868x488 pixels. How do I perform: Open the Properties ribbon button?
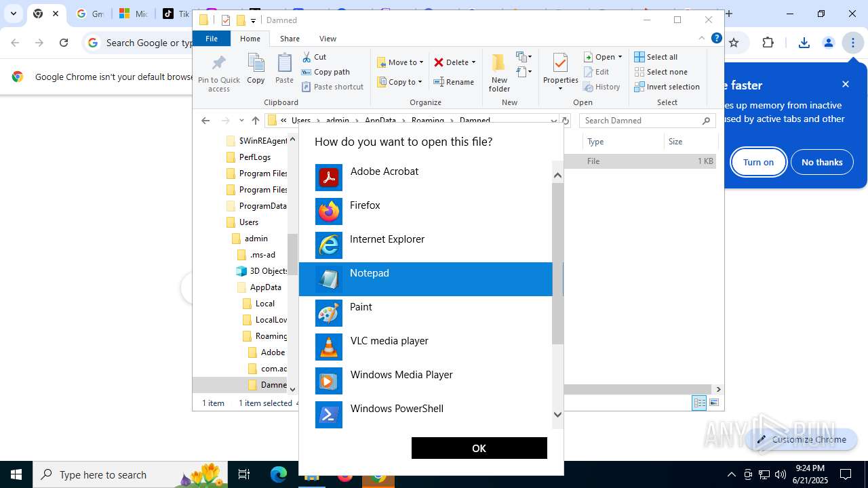coord(560,72)
